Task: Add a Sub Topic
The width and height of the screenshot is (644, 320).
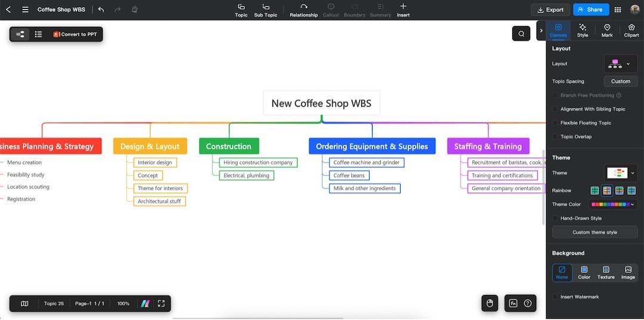Action: (x=266, y=10)
